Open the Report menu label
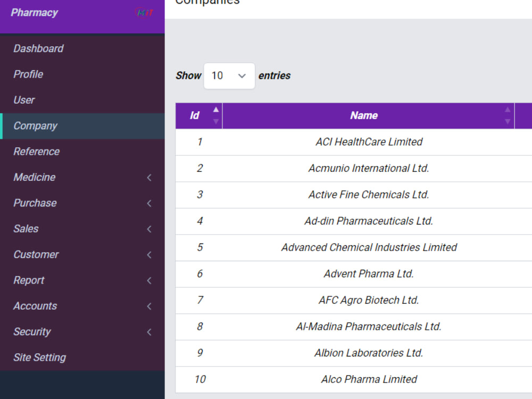 pos(29,280)
